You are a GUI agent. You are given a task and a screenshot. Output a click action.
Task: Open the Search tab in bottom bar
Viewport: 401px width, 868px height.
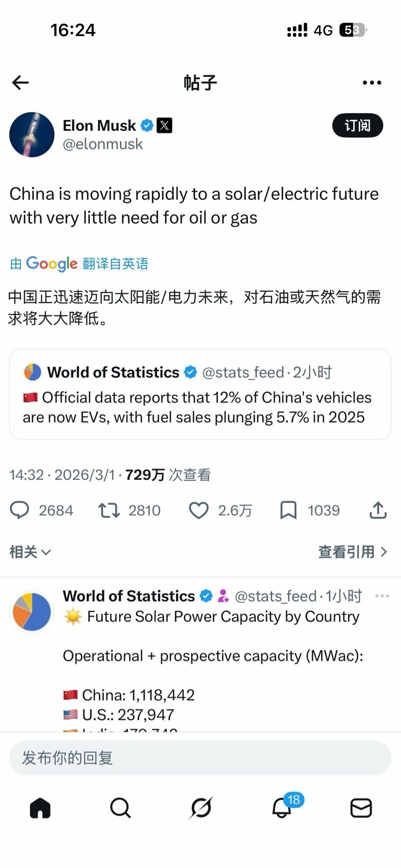(120, 808)
